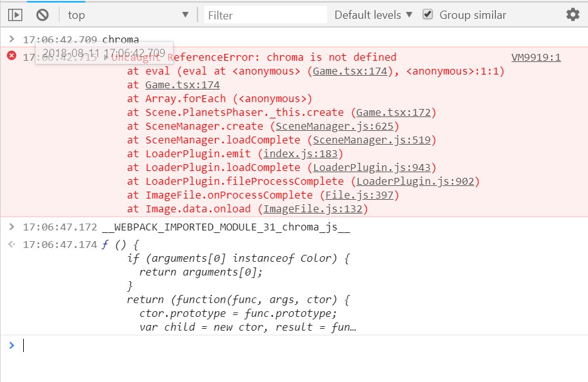Viewport: 588px width, 382px height.
Task: Click the italic f function icon in the result
Action: (x=104, y=244)
